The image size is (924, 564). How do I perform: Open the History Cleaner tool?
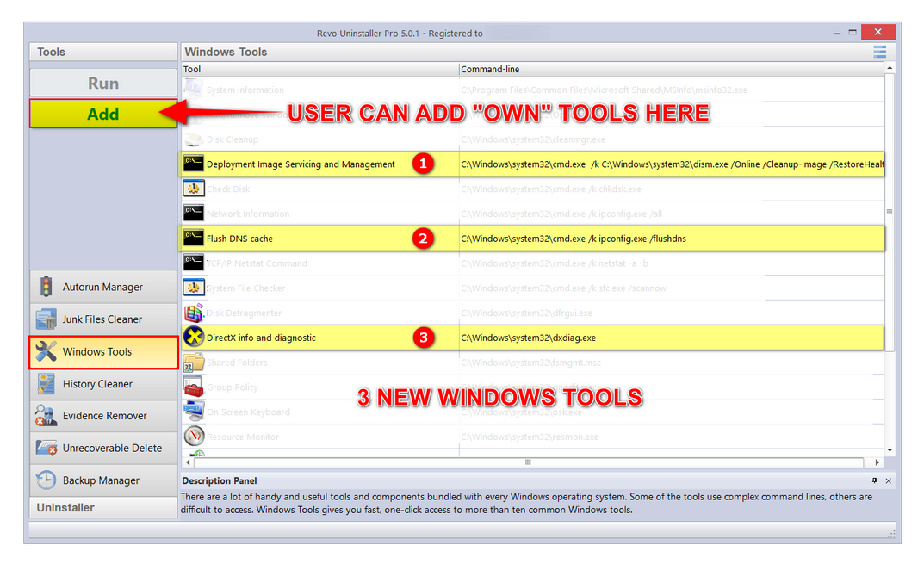click(103, 384)
